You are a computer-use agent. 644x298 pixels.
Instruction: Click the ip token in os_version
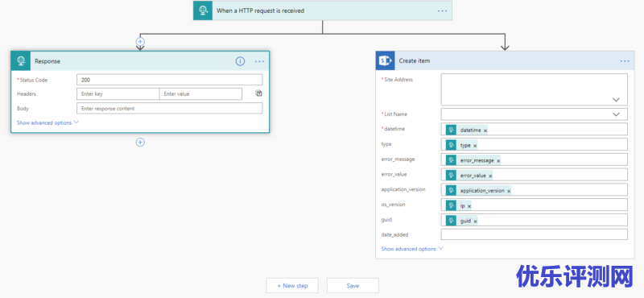[459, 206]
